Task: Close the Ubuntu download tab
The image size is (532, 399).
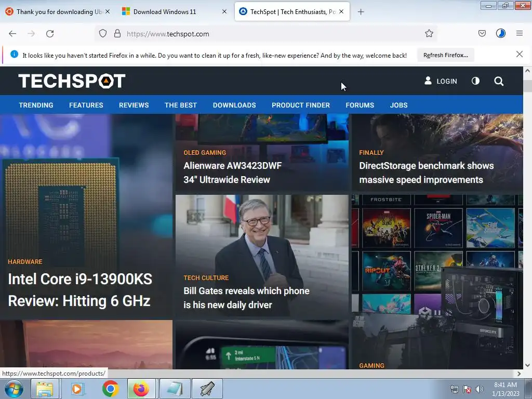Action: coord(107,11)
